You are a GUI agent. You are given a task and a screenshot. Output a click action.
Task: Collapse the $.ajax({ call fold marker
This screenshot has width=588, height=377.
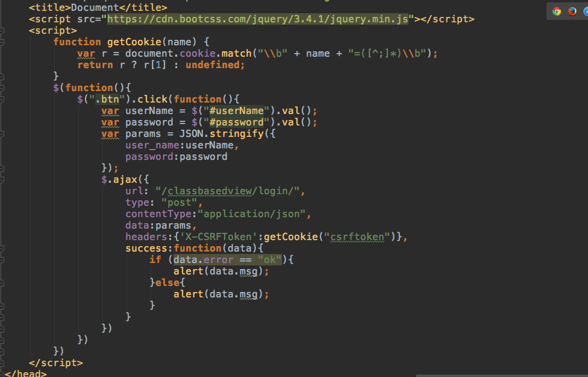point(2,180)
